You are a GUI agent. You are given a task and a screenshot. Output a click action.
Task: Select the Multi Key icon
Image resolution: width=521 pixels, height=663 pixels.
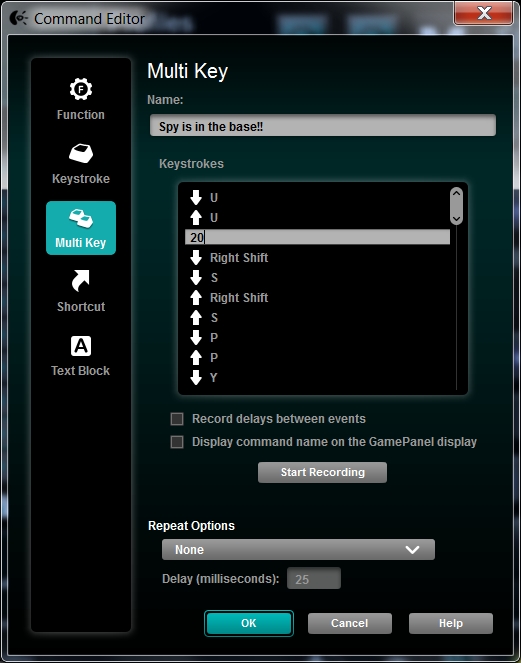point(81,228)
